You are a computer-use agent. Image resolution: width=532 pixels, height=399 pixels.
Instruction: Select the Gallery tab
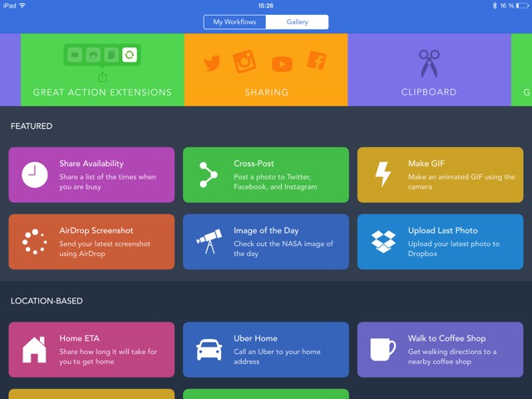point(297,22)
